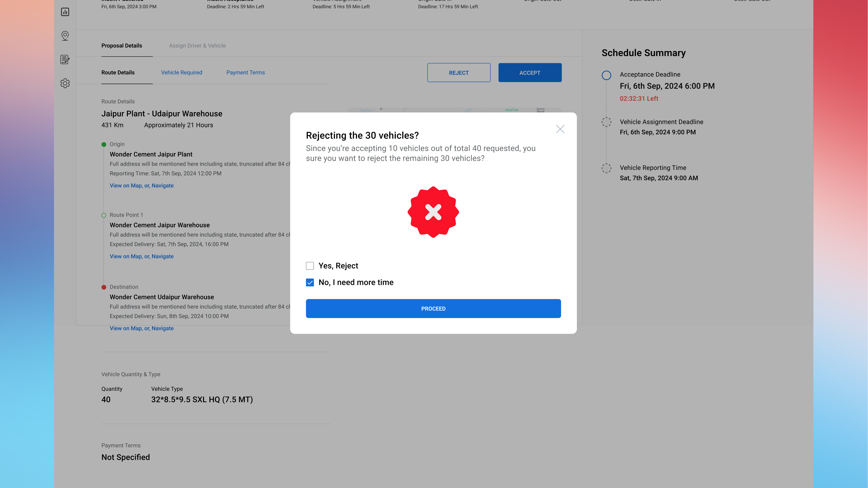Image resolution: width=868 pixels, height=488 pixels.
Task: Open the Proposal Details tab
Action: [x=122, y=46]
